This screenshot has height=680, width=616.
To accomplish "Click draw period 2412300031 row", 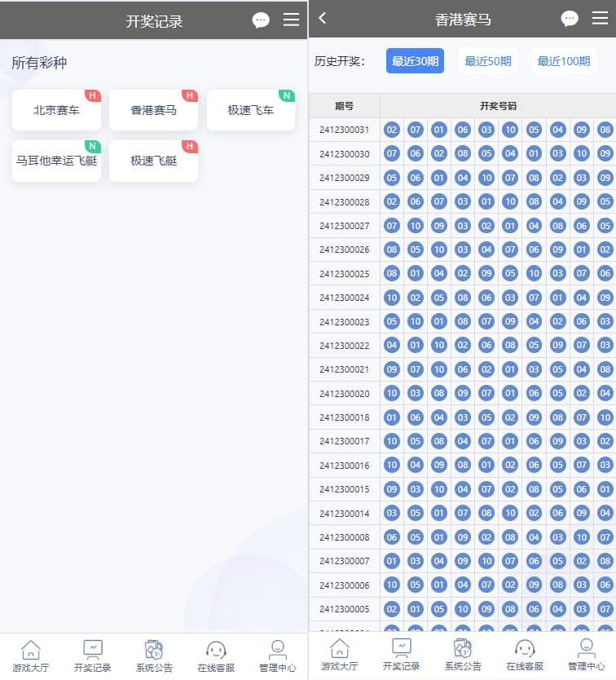I will click(345, 130).
